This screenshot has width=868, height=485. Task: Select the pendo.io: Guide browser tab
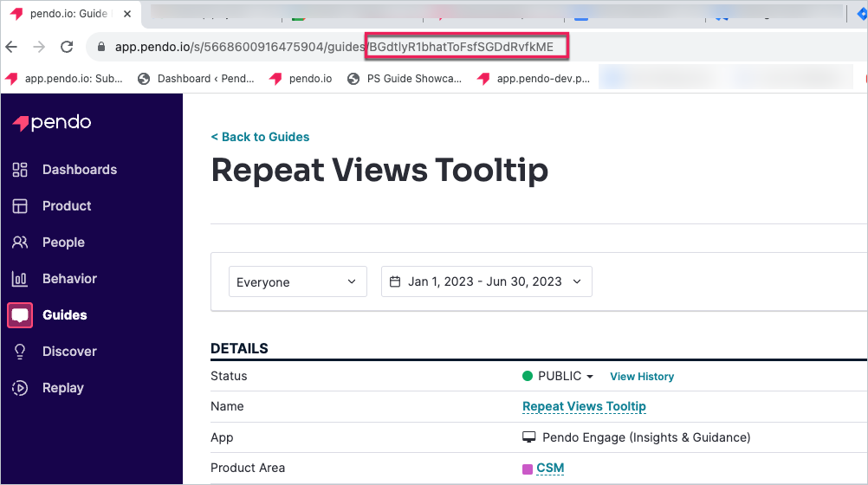click(x=71, y=14)
